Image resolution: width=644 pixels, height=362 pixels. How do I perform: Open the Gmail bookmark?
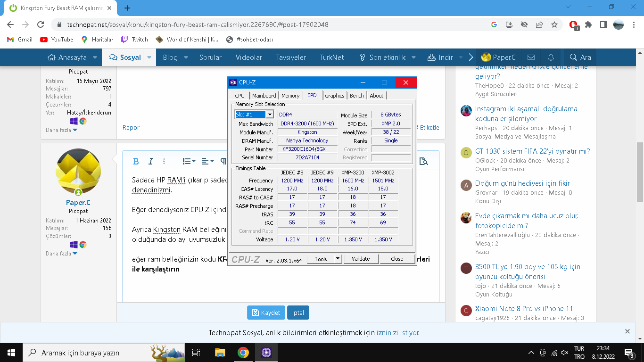pos(20,40)
